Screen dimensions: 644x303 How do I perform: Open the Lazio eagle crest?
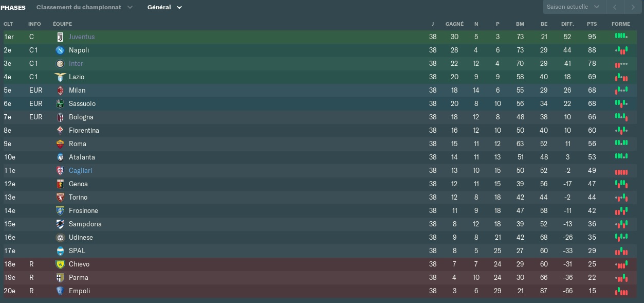60,77
